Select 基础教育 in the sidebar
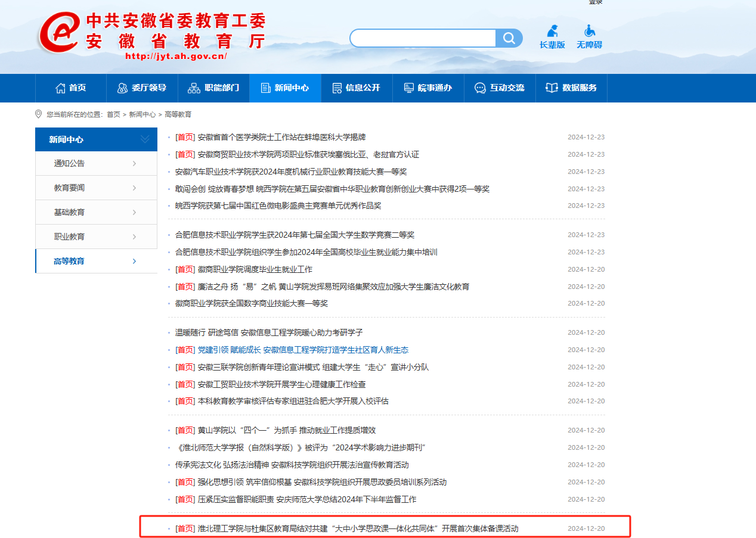The width and height of the screenshot is (756, 538). point(70,213)
